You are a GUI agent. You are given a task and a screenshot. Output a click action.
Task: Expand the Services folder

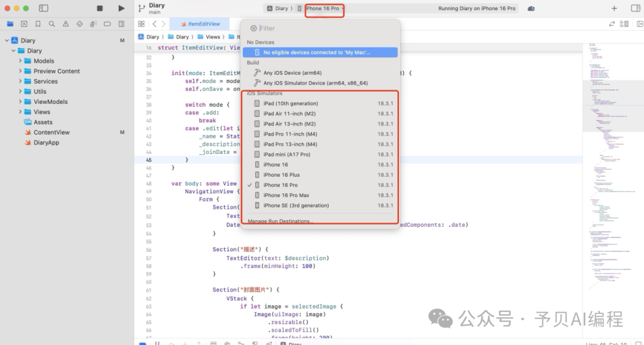pyautogui.click(x=20, y=81)
